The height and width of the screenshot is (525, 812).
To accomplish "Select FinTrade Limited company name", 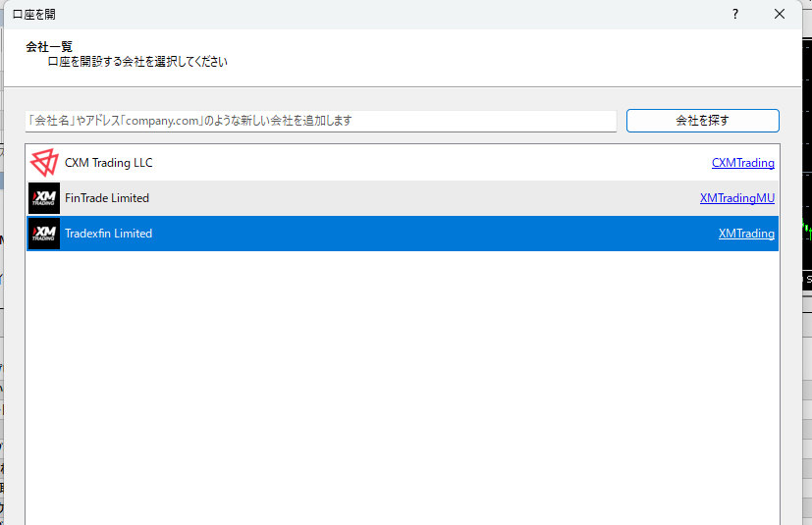I will click(107, 198).
